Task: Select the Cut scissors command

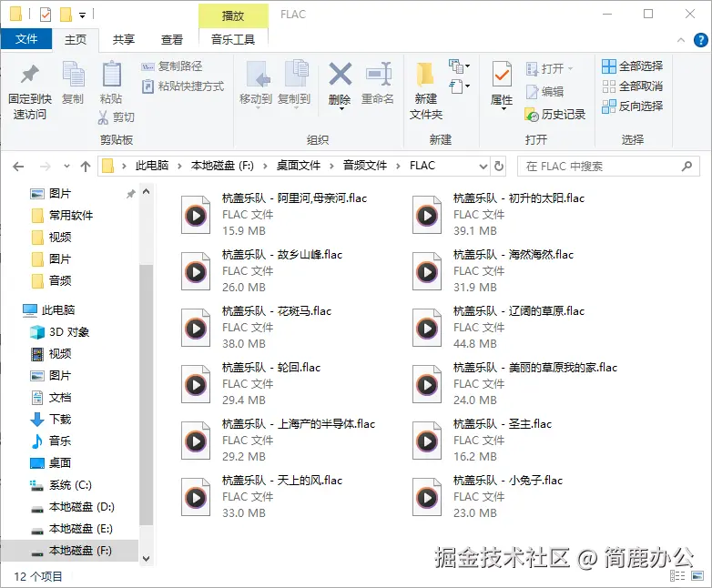Action: [x=116, y=117]
